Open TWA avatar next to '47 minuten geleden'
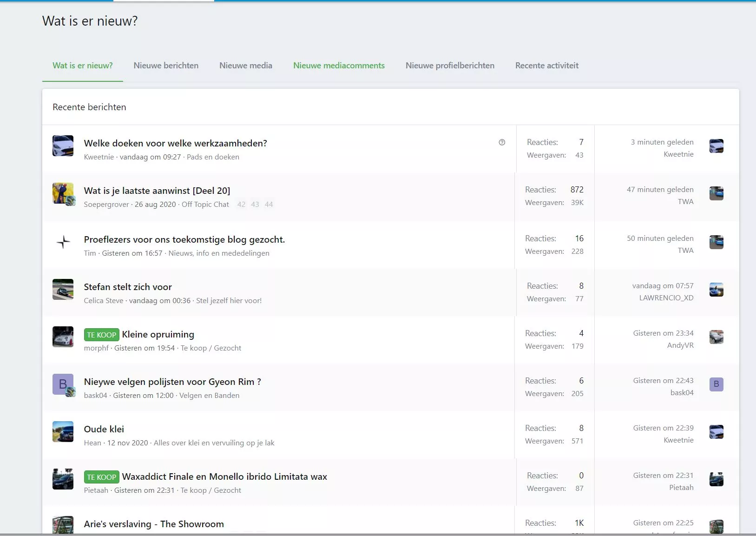 tap(717, 193)
